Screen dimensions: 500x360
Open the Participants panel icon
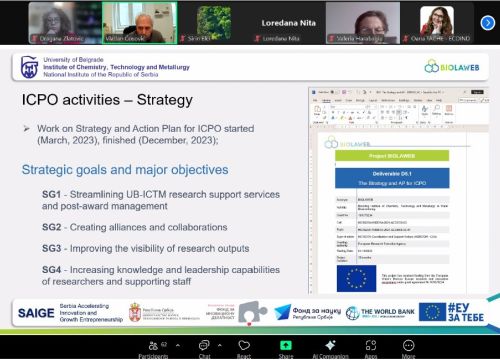tap(153, 346)
